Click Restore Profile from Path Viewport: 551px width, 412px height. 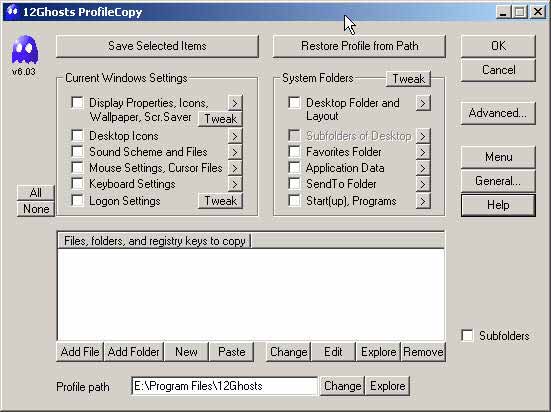pyautogui.click(x=359, y=46)
